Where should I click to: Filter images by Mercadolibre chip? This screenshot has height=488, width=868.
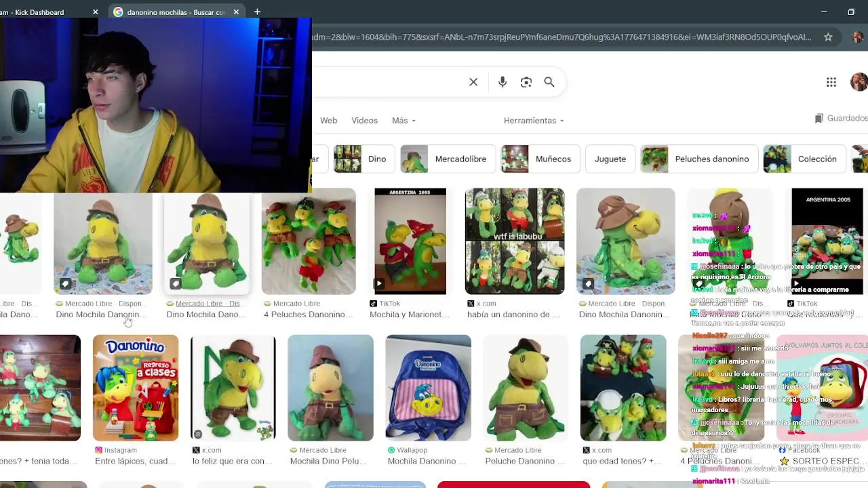(x=447, y=159)
